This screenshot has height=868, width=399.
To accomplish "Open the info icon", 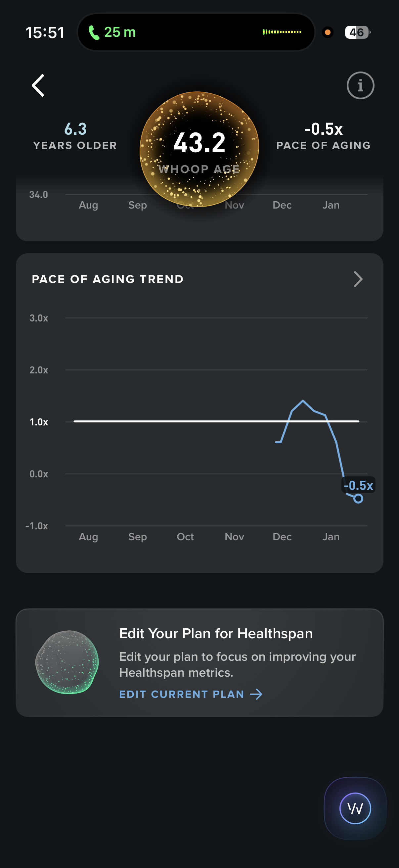I will 360,86.
